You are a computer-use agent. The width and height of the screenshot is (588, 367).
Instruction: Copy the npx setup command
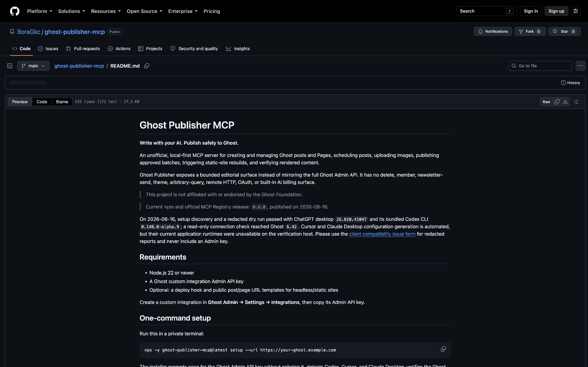[443, 349]
